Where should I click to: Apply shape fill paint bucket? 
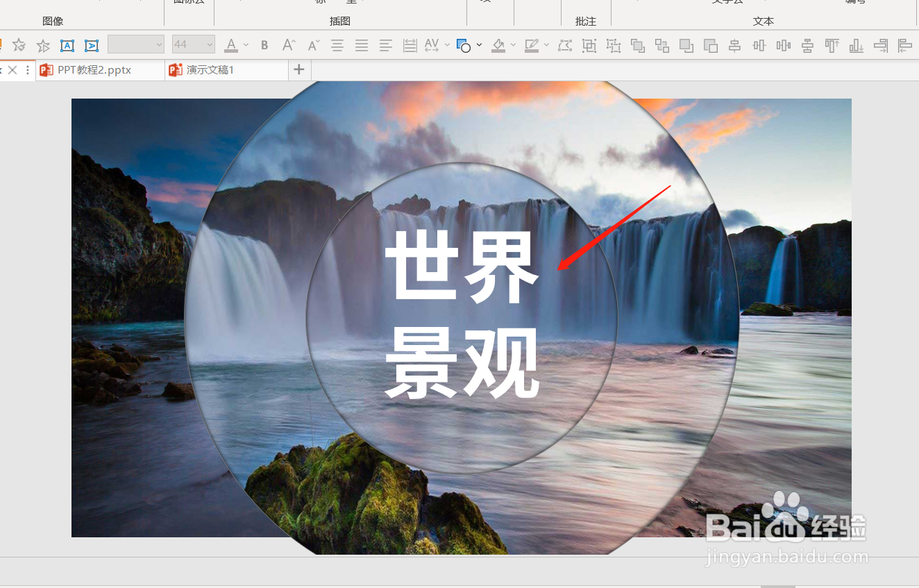(498, 45)
